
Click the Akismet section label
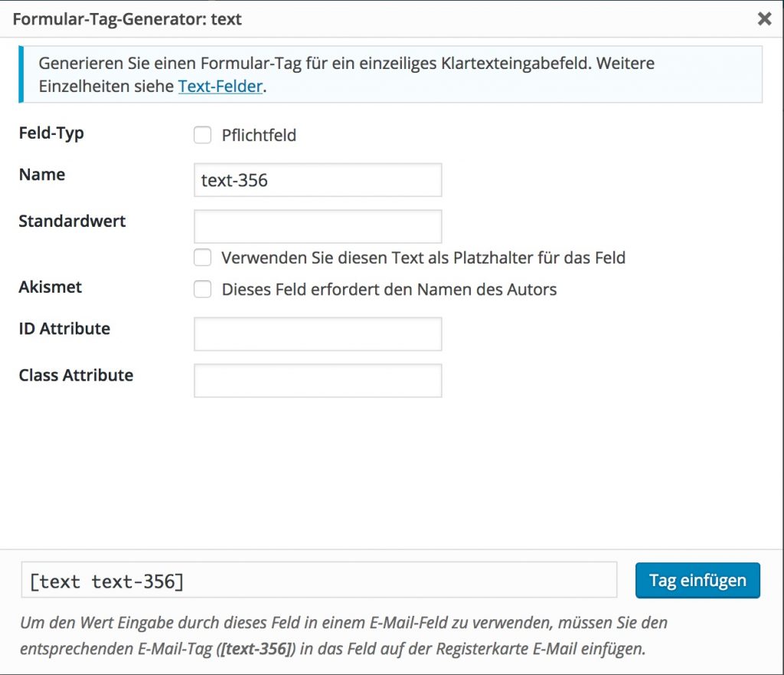50,287
